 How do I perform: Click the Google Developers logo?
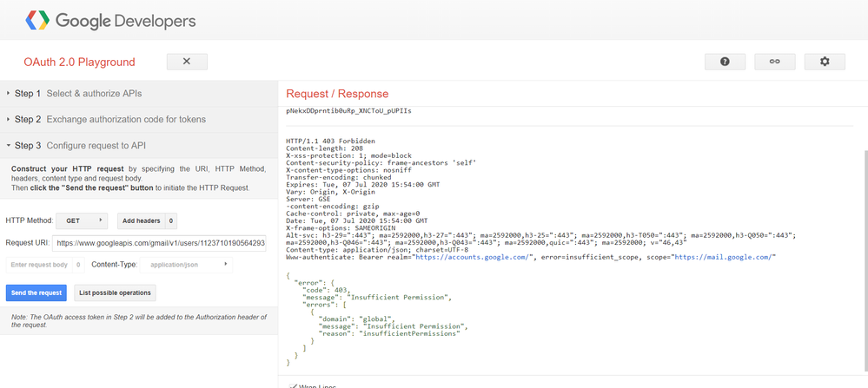point(110,19)
